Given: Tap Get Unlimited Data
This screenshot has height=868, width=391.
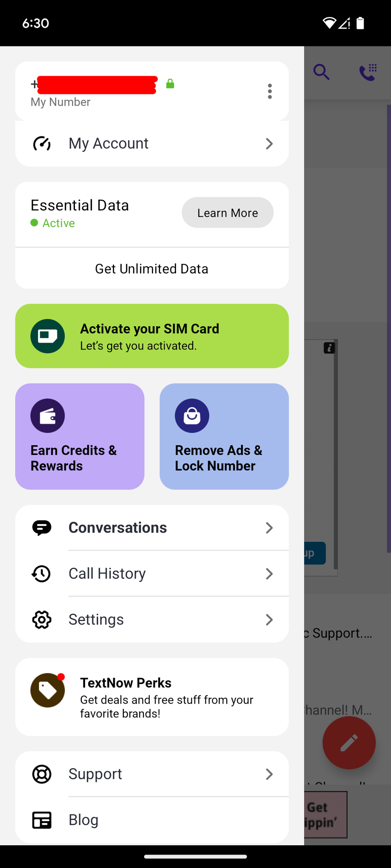Looking at the screenshot, I should (152, 268).
